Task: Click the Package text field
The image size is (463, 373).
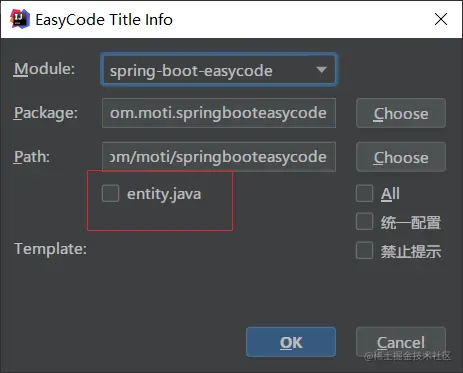Action: [219, 113]
